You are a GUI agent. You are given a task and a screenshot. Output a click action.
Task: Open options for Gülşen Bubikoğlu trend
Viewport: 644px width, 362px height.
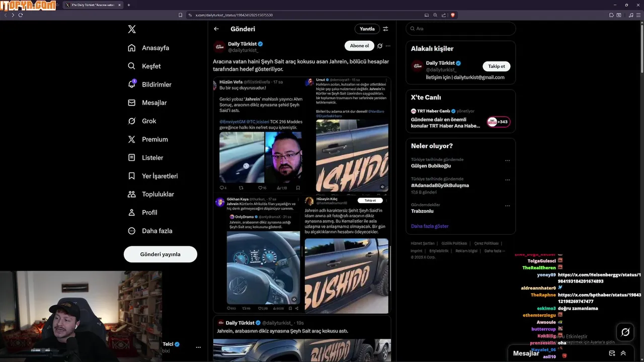[507, 161]
